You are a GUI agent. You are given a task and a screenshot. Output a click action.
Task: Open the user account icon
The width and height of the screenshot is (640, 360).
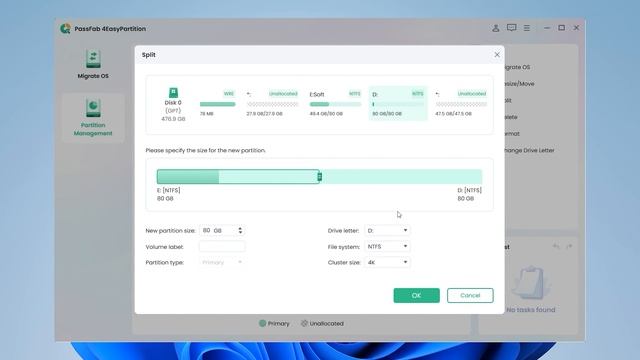[496, 28]
